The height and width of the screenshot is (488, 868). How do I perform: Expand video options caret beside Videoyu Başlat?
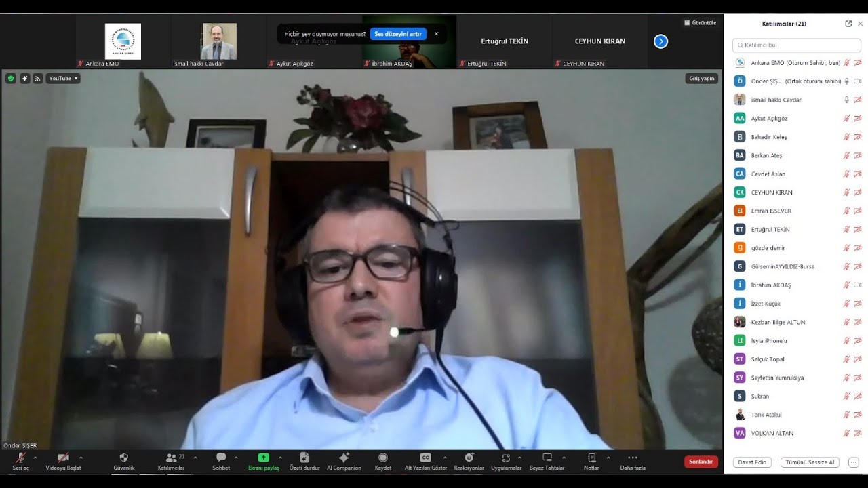click(x=81, y=457)
